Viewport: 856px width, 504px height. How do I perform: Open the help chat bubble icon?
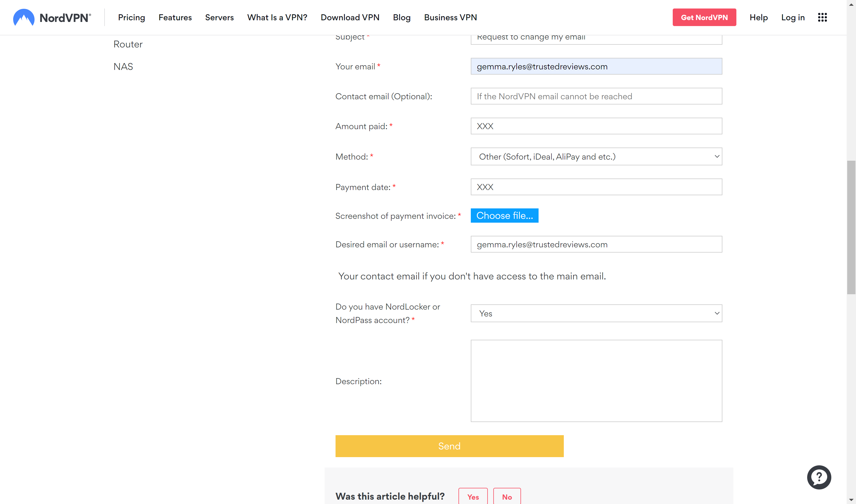tap(819, 477)
